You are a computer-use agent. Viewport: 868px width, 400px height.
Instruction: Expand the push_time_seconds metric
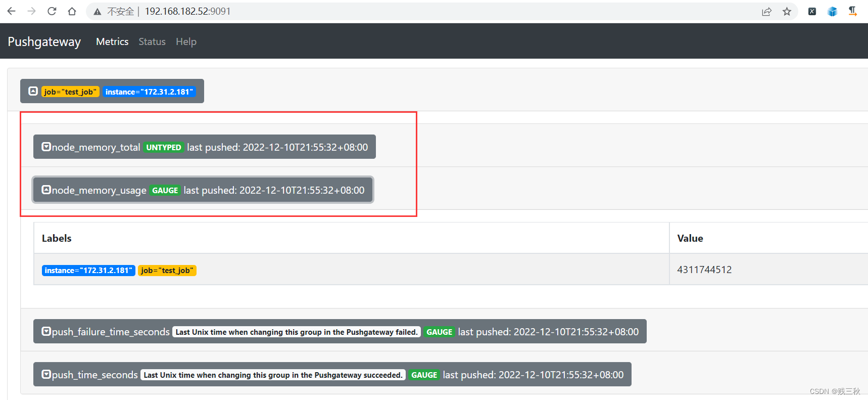pyautogui.click(x=332, y=374)
